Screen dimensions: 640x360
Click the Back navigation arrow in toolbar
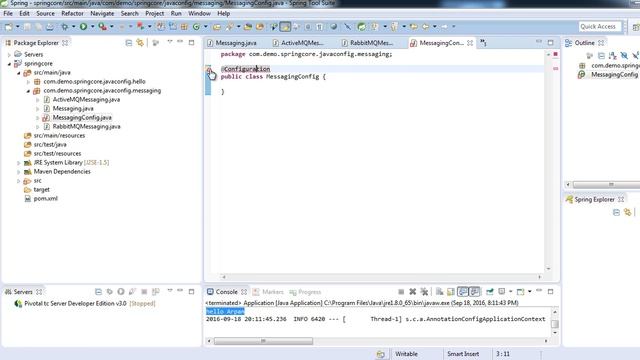click(x=425, y=27)
